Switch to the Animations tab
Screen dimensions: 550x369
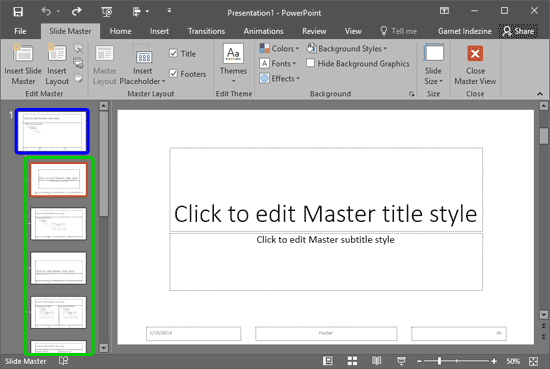click(x=263, y=31)
